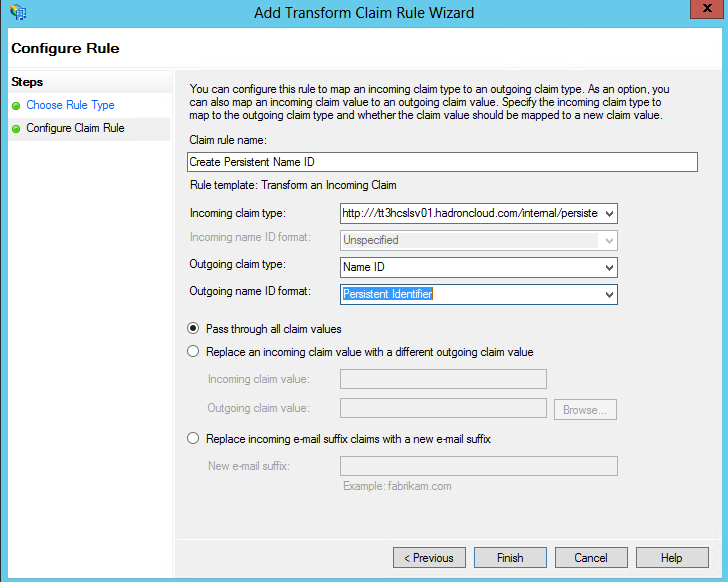Select Replace incoming claim value option
The width and height of the screenshot is (728, 582).
pos(193,351)
